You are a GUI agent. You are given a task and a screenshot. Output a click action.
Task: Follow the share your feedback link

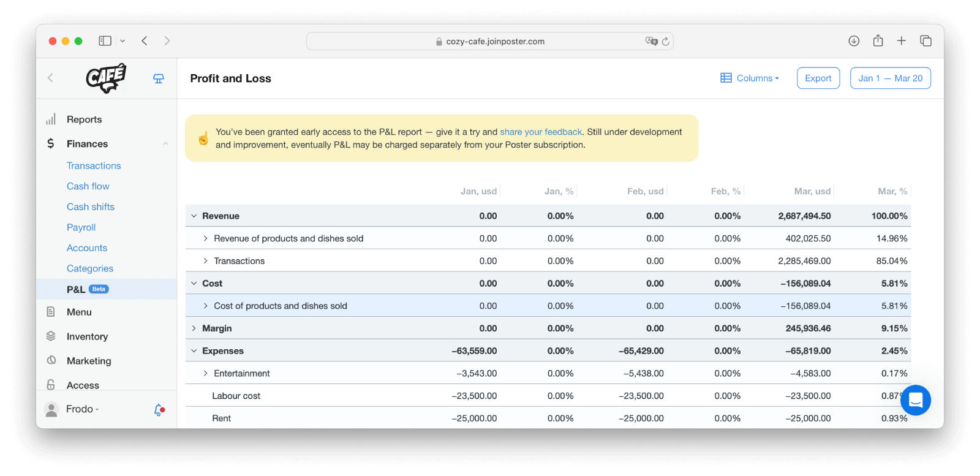(x=540, y=132)
